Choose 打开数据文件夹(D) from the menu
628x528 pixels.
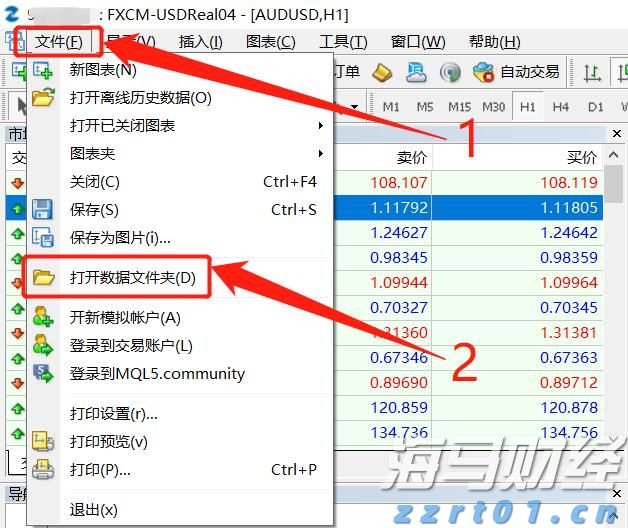click(x=133, y=278)
